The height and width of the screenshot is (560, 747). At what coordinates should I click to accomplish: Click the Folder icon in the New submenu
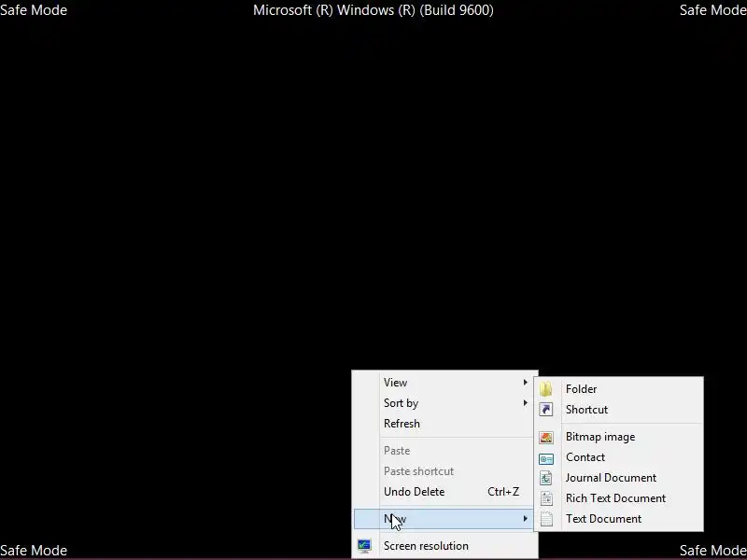click(x=546, y=389)
